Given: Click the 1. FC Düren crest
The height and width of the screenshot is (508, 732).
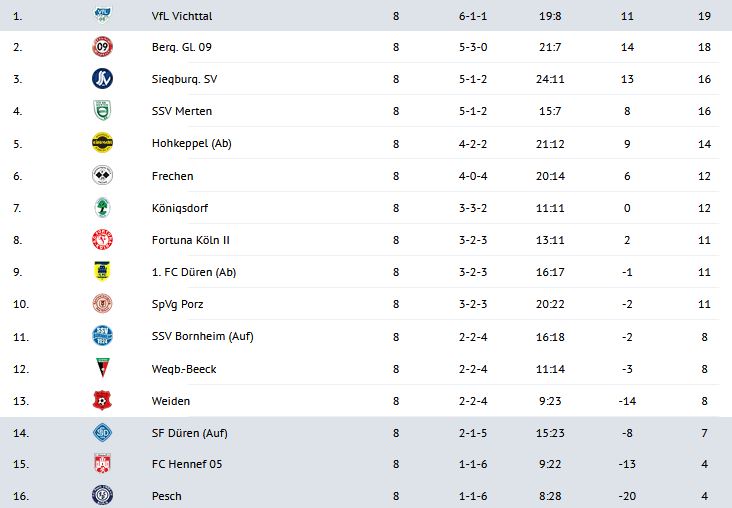Looking at the screenshot, I should 102,272.
